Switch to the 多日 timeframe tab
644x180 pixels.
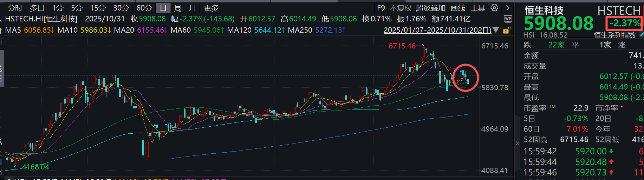37,8
